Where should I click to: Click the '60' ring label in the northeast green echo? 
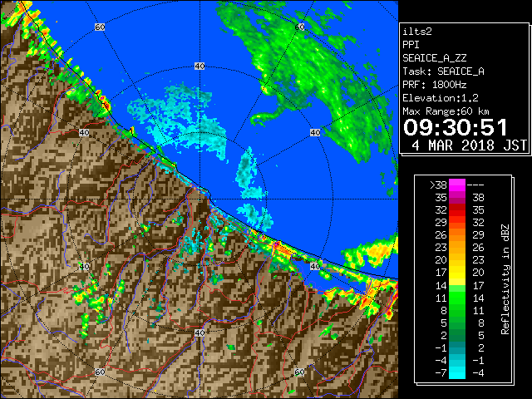click(x=299, y=27)
